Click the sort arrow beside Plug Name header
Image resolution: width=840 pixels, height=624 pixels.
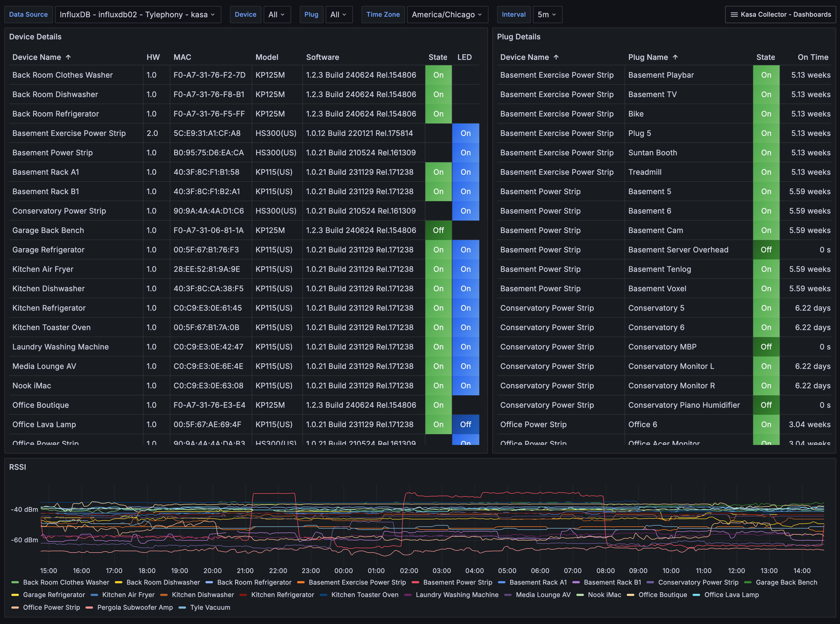pos(675,57)
